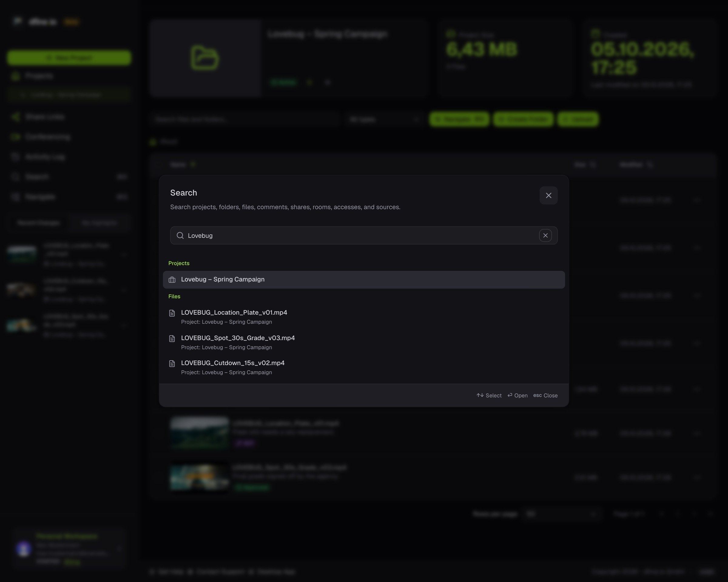Open LOVEBUG_Location_Plate_v01.mp4 file result
Image resolution: width=728 pixels, height=582 pixels.
click(x=364, y=317)
